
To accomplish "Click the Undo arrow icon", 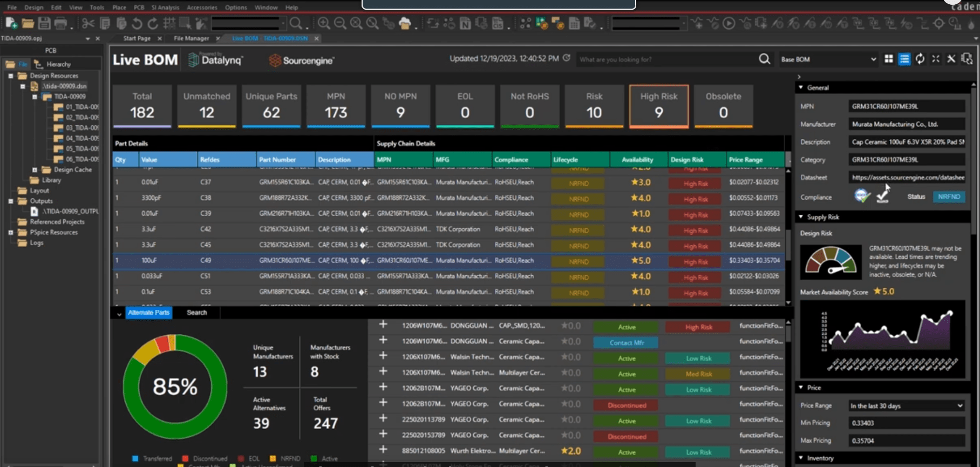I will [x=137, y=23].
